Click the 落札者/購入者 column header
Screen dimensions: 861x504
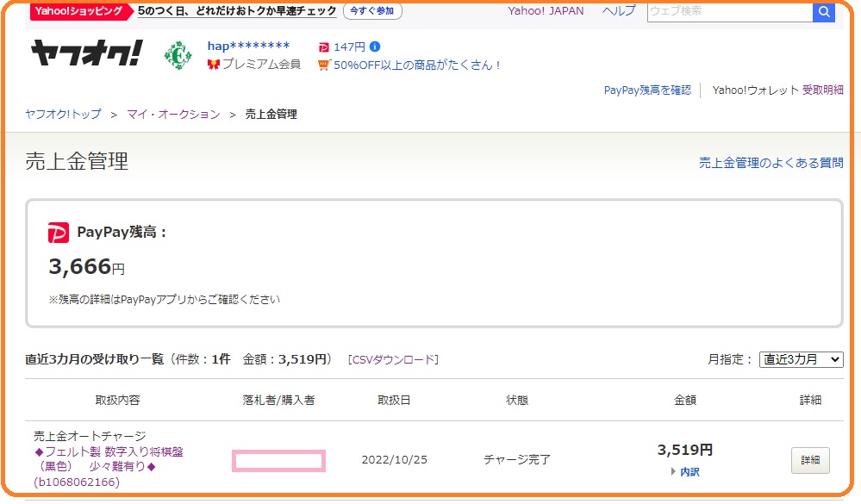point(279,401)
